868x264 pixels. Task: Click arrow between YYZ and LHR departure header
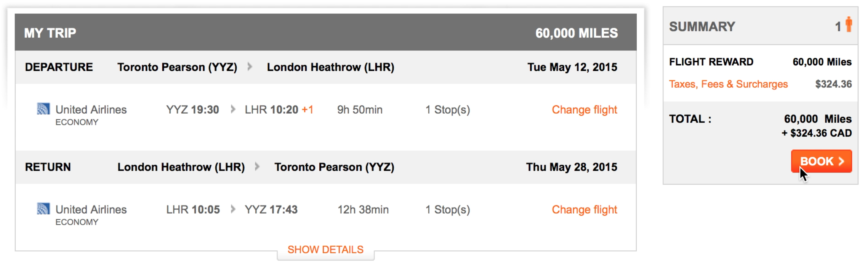pyautogui.click(x=250, y=67)
